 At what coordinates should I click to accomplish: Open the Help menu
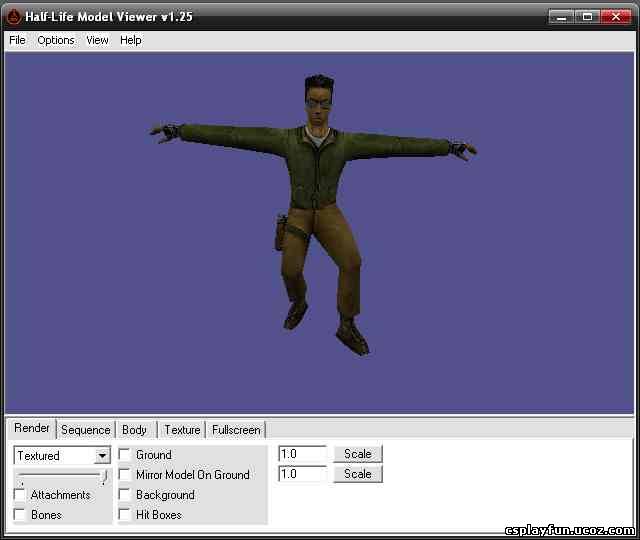131,40
